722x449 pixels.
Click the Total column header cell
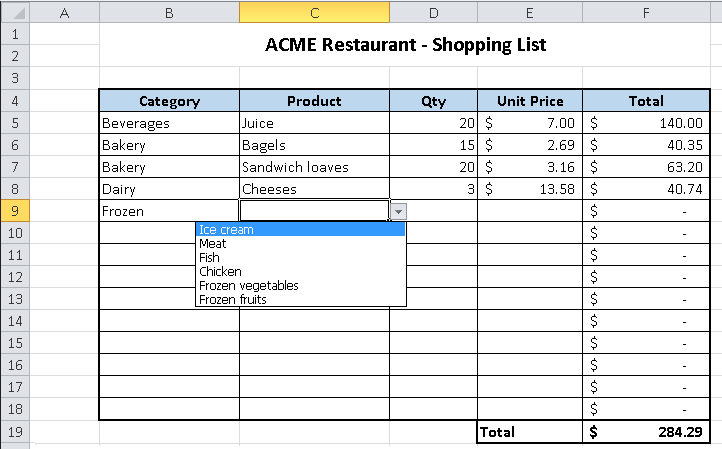pos(646,101)
